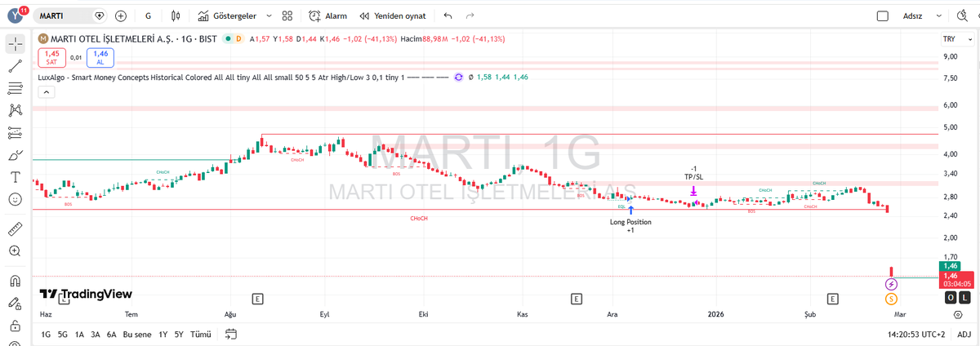Screen dimensions: 980x346
Task: Select the trend line drawing tool
Action: click(15, 65)
